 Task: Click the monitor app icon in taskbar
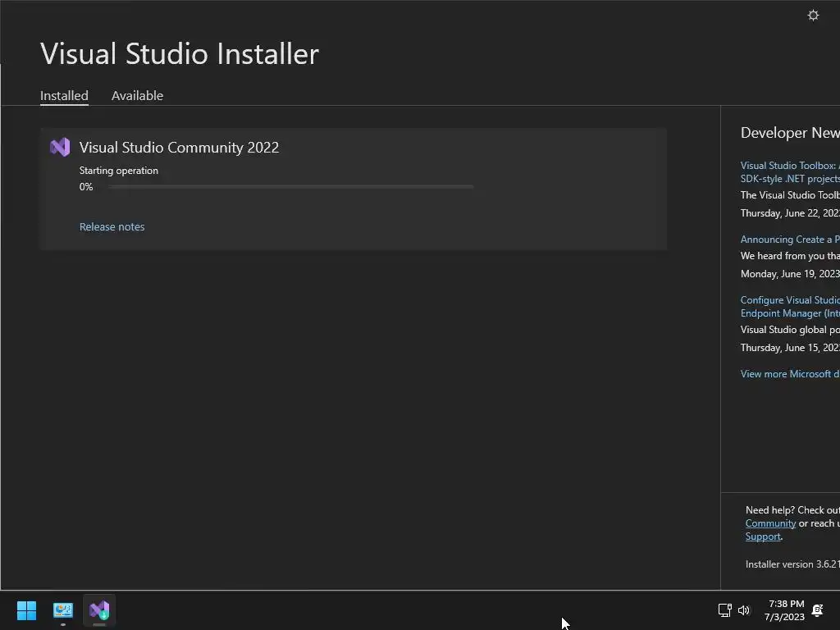[x=63, y=610]
